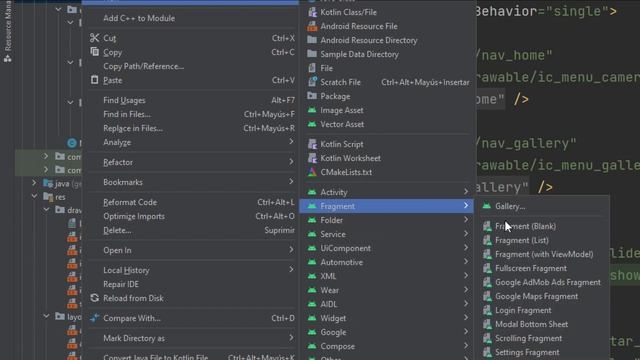The height and width of the screenshot is (360, 640).
Task: Expand the Refactor submenu arrow
Action: pyautogui.click(x=291, y=162)
